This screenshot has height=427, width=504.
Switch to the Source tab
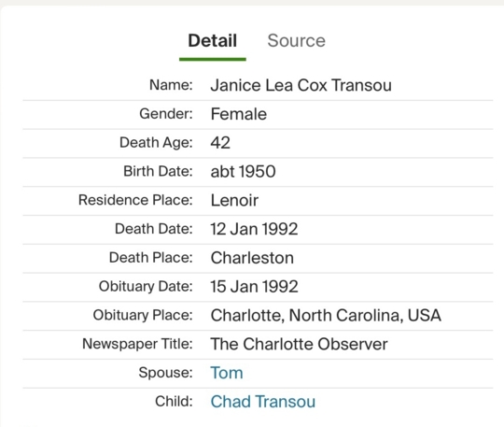tap(296, 41)
